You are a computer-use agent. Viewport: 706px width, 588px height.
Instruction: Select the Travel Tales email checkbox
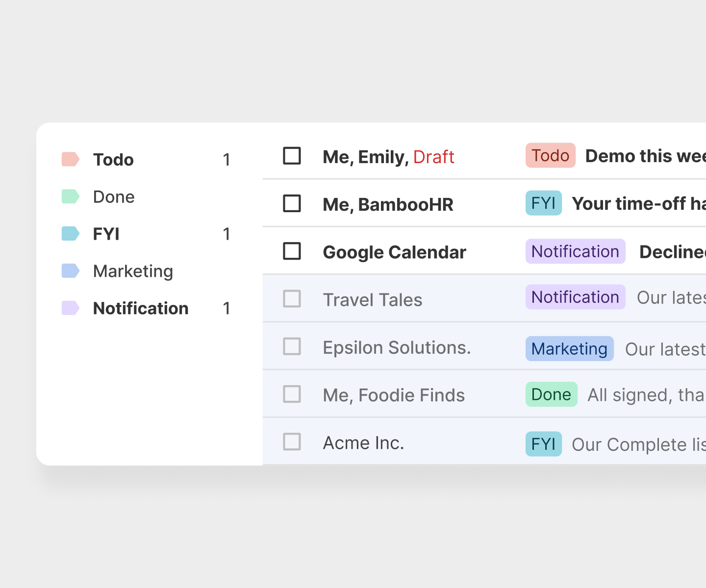click(x=292, y=299)
